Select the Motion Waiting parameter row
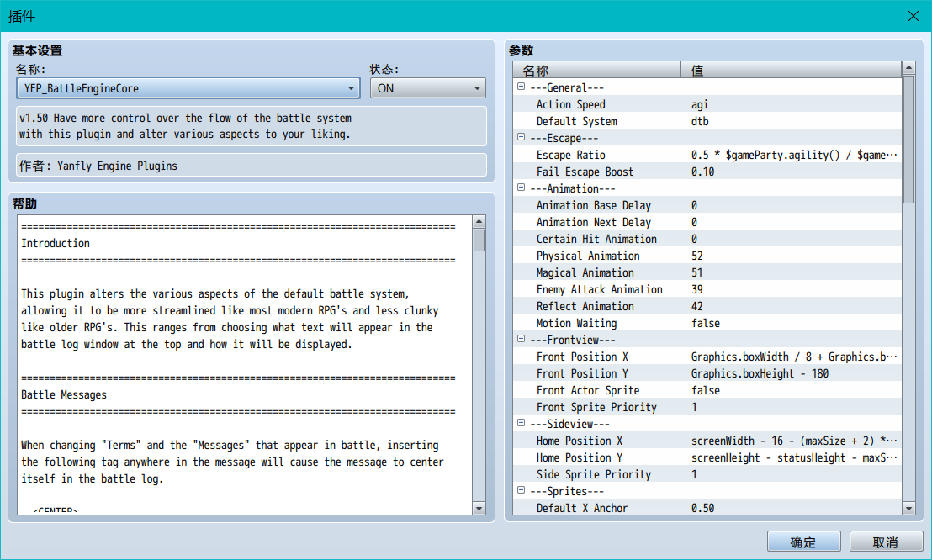Viewport: 932px width, 560px height. click(x=707, y=323)
